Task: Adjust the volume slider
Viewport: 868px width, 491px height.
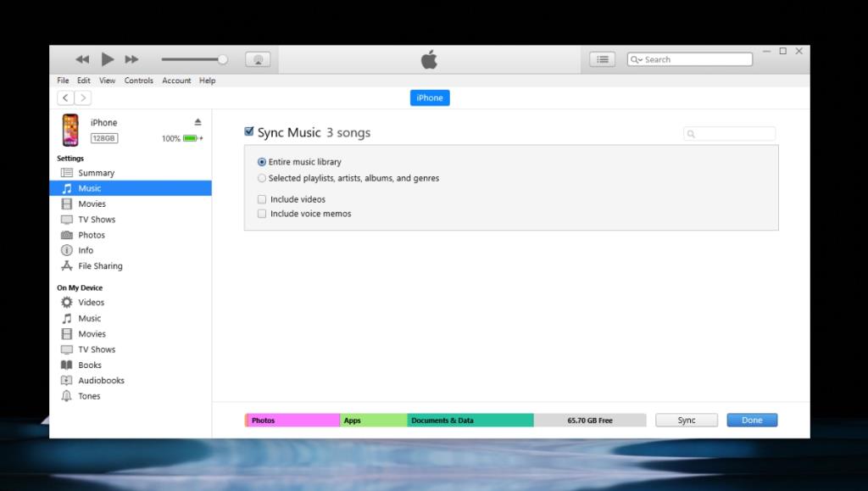Action: pyautogui.click(x=223, y=59)
